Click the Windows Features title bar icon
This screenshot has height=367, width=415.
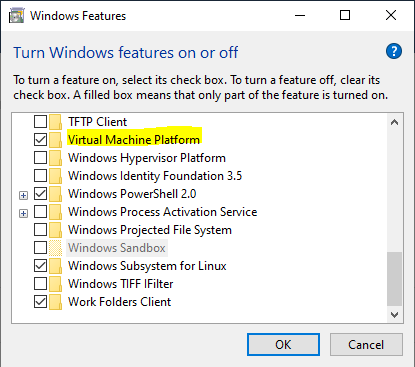[16, 16]
